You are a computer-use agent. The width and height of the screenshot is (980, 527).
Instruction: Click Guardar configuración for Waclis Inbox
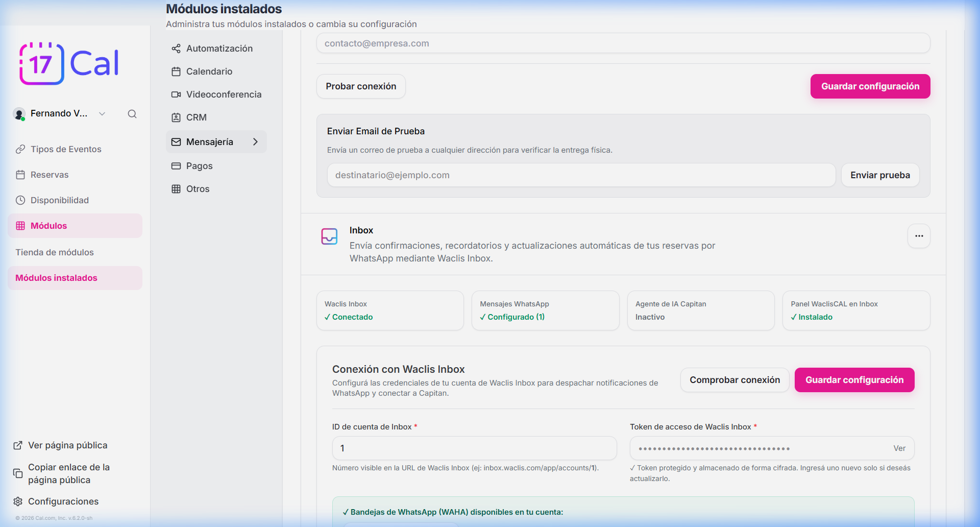pos(854,380)
